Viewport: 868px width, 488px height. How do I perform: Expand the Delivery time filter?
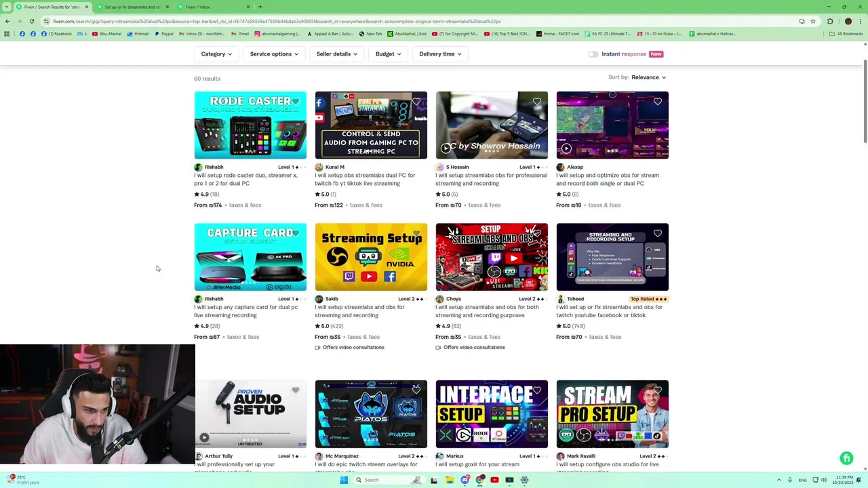[440, 54]
